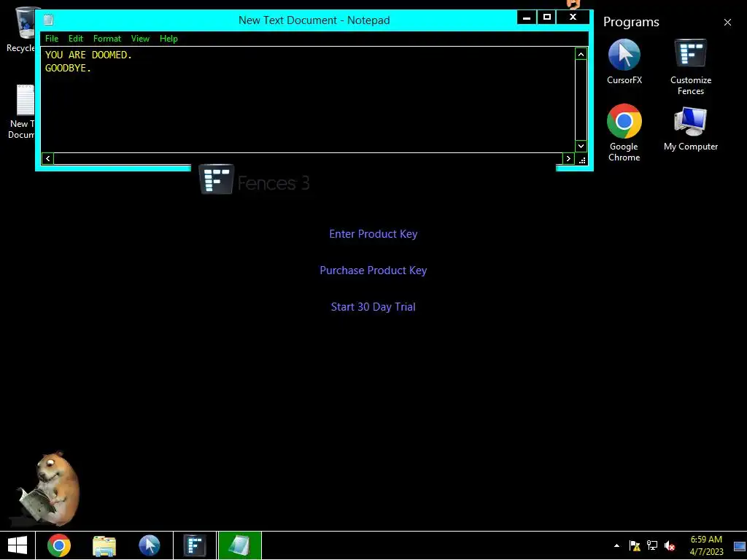Screen dimensions: 747x560
Task: Open the Help menu in Notepad
Action: 169,39
